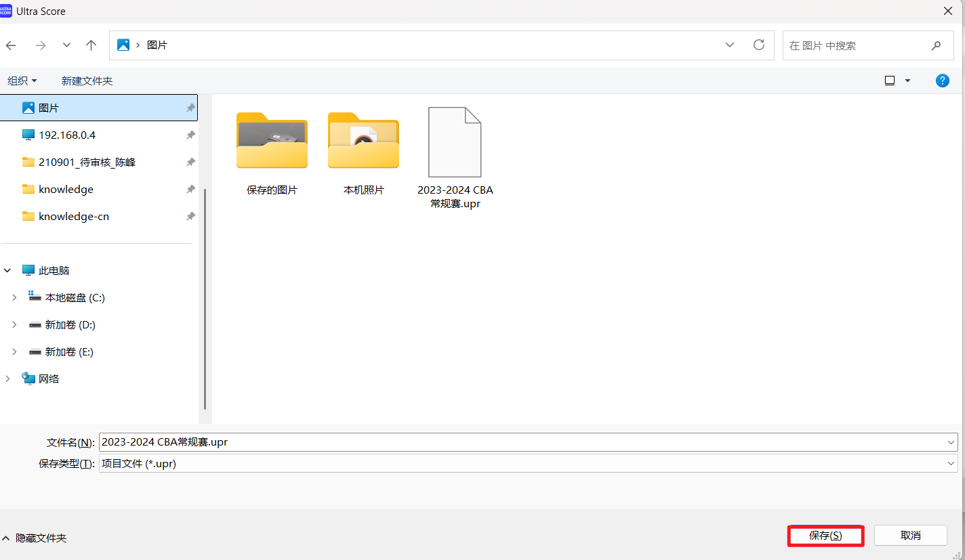Unpin the 192.168.0.4 entry

pyautogui.click(x=190, y=135)
